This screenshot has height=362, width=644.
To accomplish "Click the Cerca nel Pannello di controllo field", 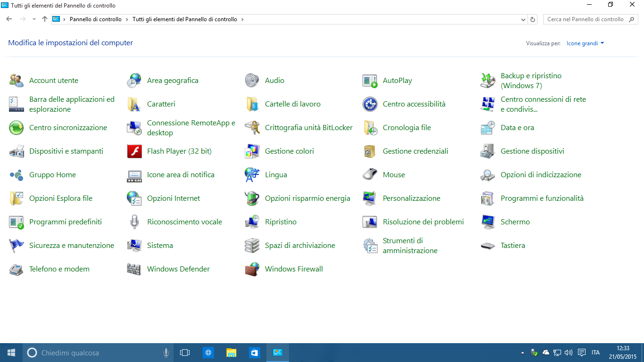I will [x=591, y=19].
